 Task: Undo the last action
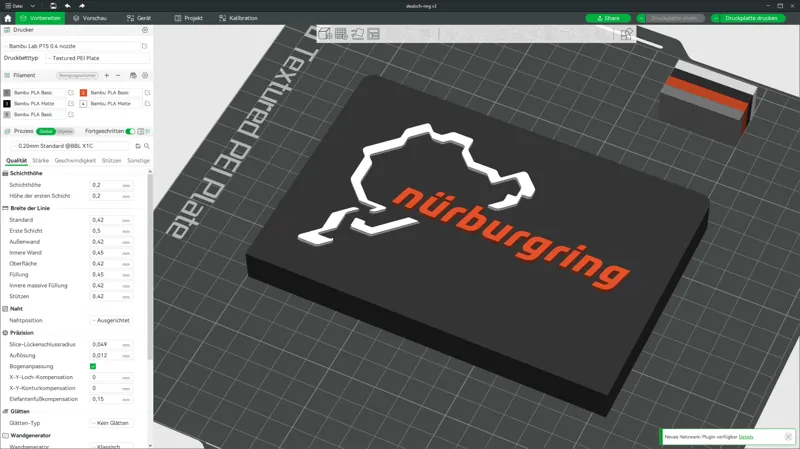tap(68, 6)
